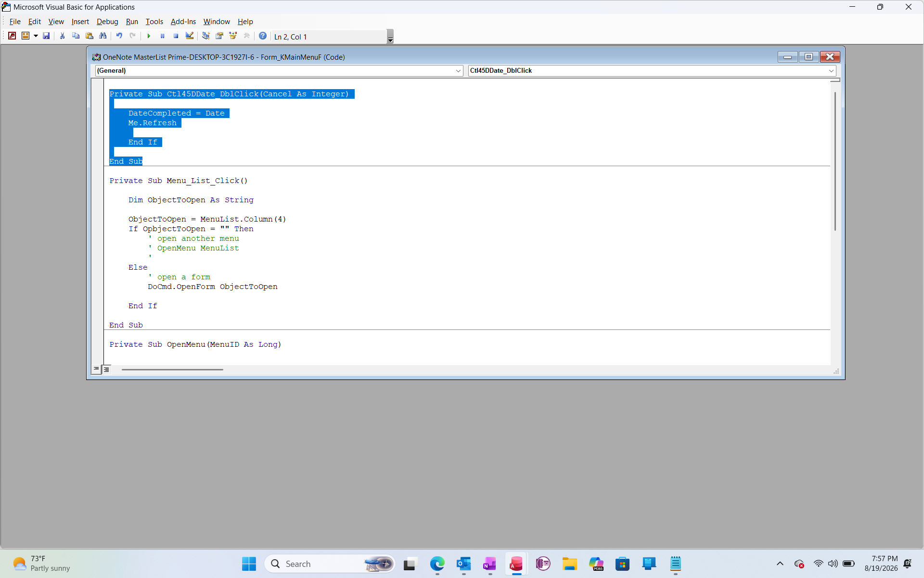This screenshot has width=924, height=578.
Task: Open the Insert Module dropdown arrow
Action: (36, 36)
